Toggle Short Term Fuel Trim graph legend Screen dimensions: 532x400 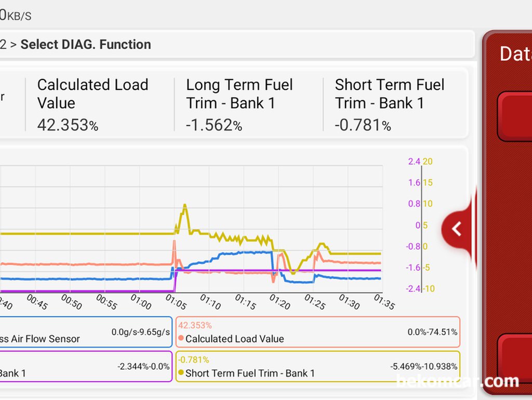[x=318, y=366]
